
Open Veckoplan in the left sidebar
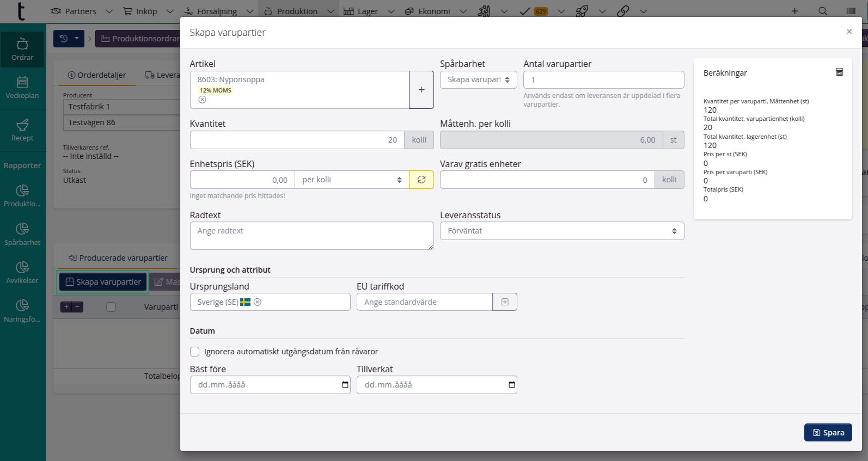22,88
